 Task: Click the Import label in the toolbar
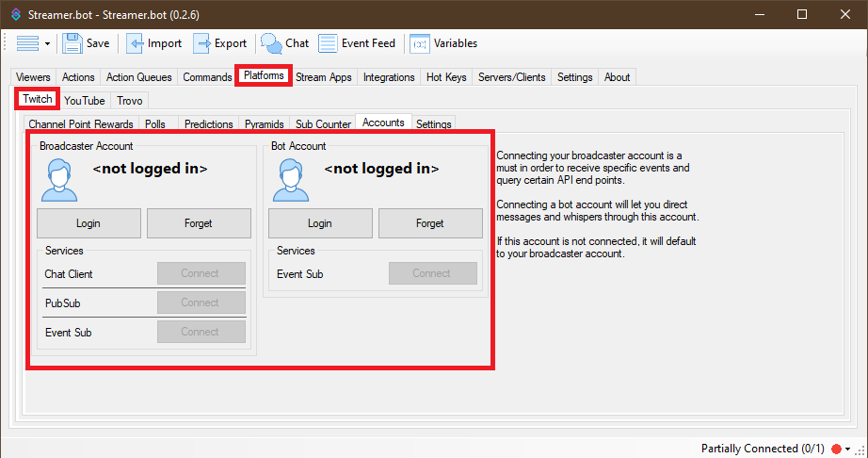pos(165,43)
